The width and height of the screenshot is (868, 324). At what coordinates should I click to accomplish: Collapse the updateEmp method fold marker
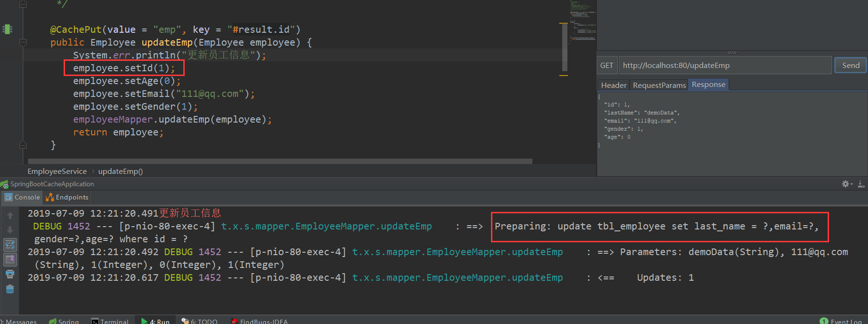click(23, 43)
